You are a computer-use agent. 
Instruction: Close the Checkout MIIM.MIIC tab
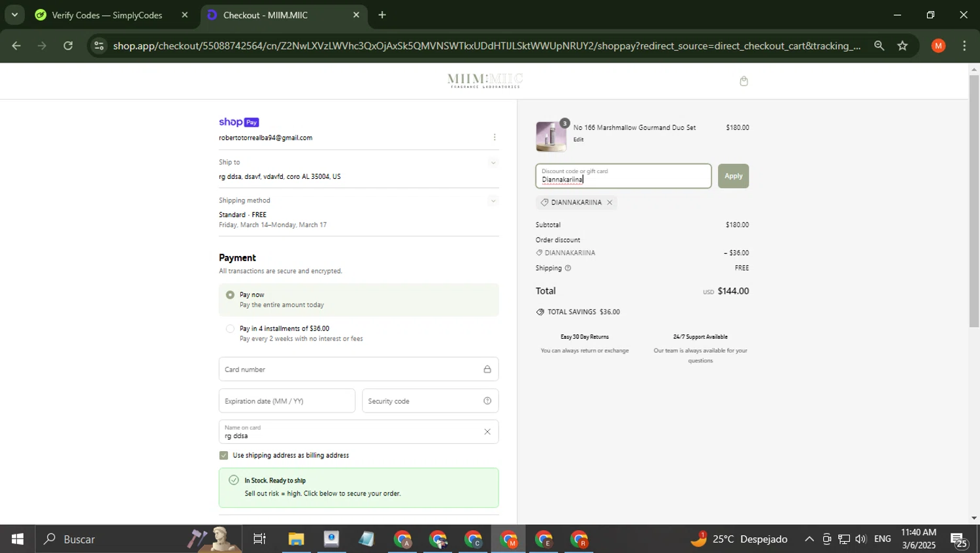tap(356, 15)
